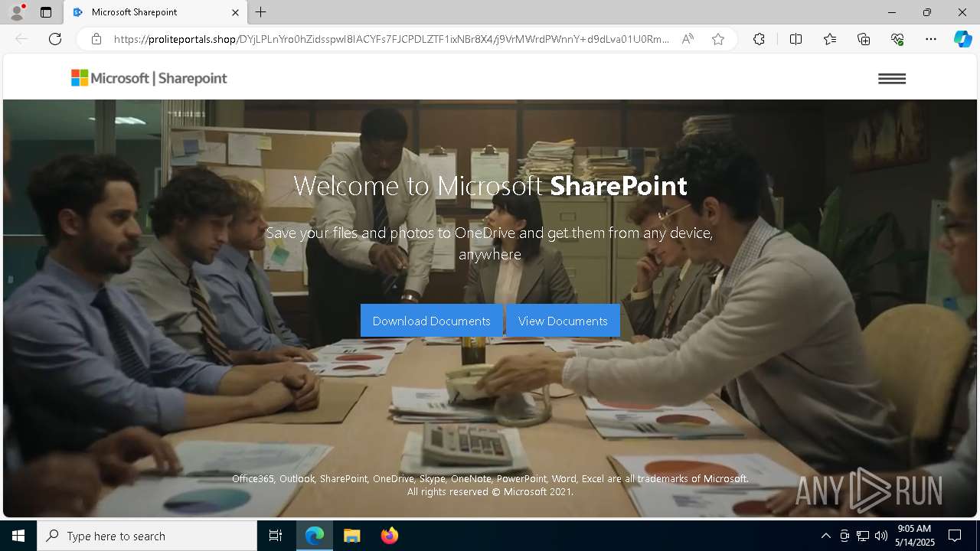Image resolution: width=980 pixels, height=551 pixels.
Task: Open a new browser tab
Action: pos(261,12)
